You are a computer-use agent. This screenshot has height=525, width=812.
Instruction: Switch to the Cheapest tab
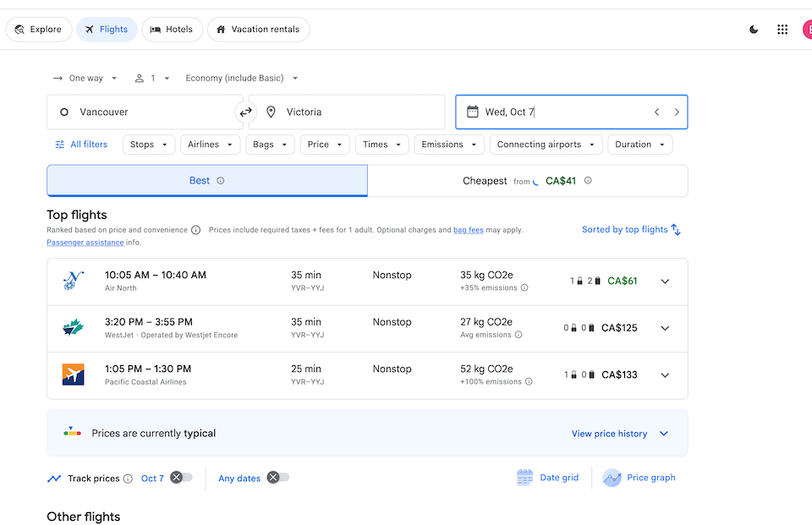[528, 181]
